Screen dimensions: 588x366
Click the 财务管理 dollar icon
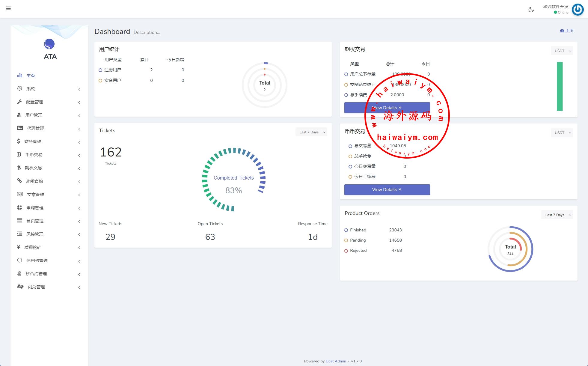point(19,141)
